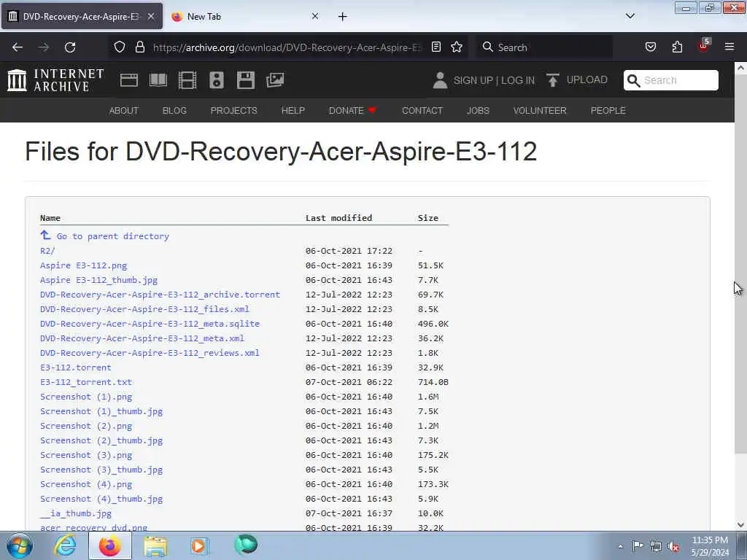This screenshot has width=747, height=560.
Task: Open the JOBS menu item
Action: click(x=478, y=111)
